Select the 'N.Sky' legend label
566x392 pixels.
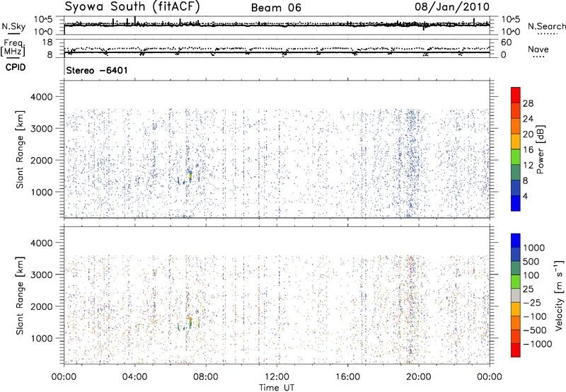click(13, 26)
